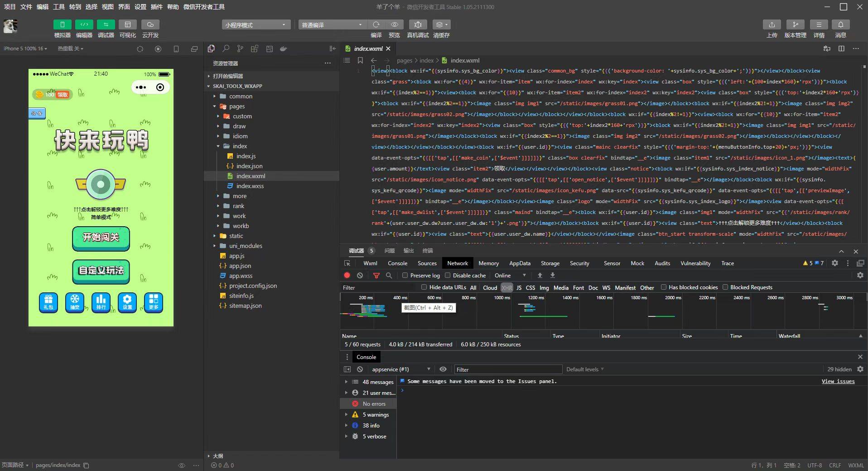Screen dimensions: 868x471
Task: Toggle the simulator (模拟器) panel button
Action: tap(63, 24)
